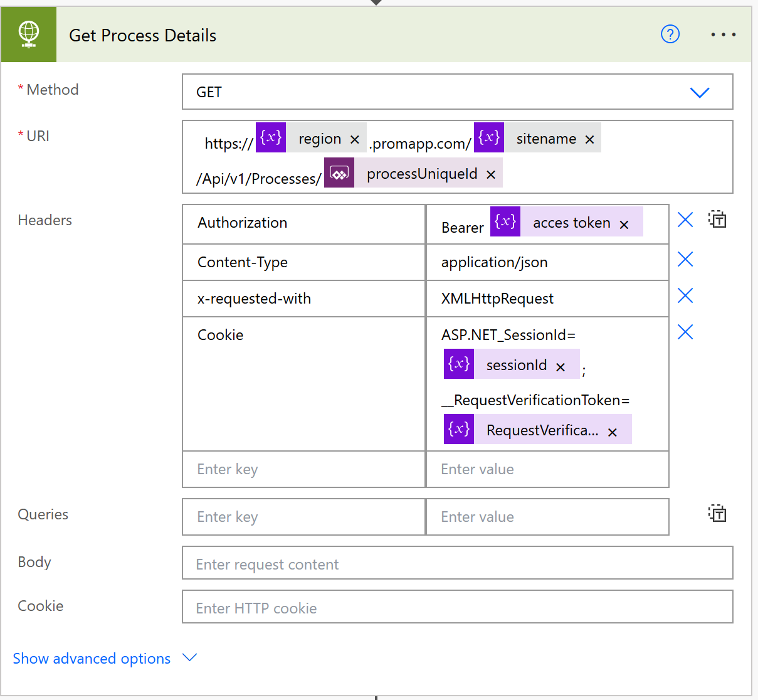Screen dimensions: 758x700
Task: Click the HTTP globe action icon
Action: point(29,34)
